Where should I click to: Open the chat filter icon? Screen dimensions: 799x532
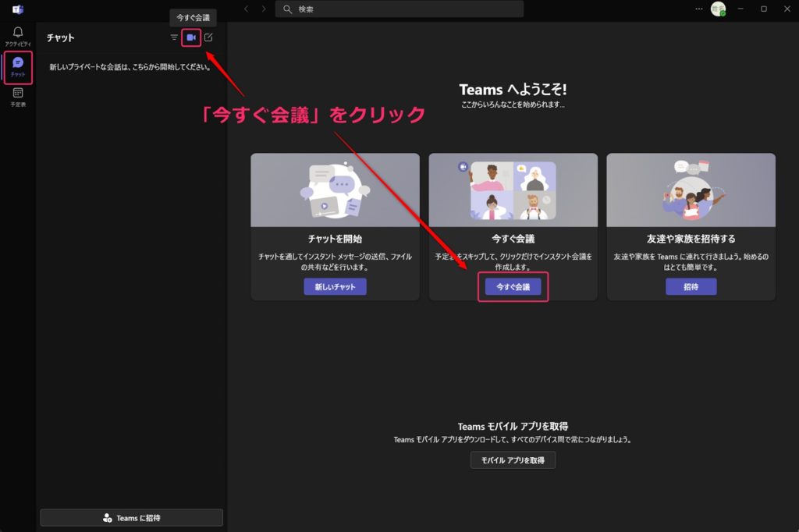173,37
